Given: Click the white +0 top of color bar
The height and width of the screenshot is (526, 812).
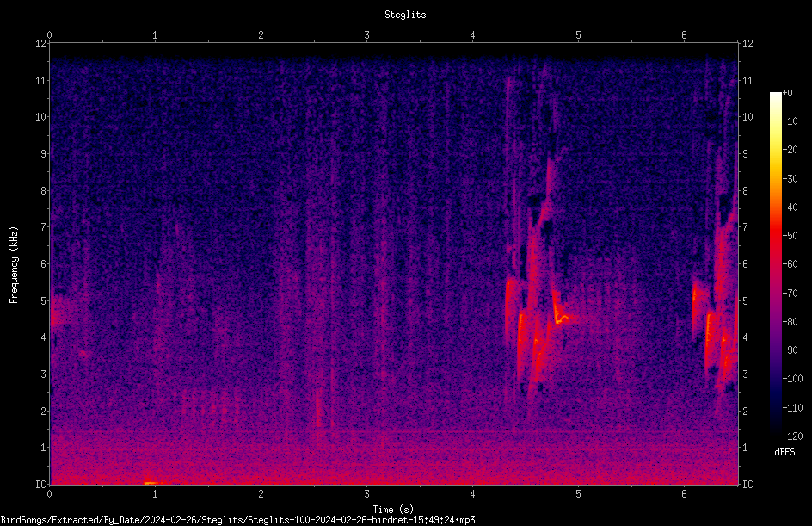Looking at the screenshot, I should [x=776, y=95].
